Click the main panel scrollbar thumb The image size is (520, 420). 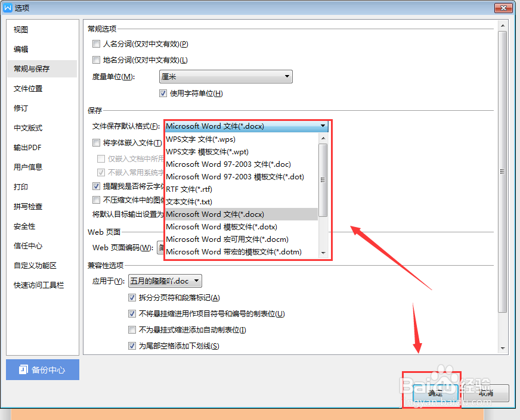(x=503, y=172)
